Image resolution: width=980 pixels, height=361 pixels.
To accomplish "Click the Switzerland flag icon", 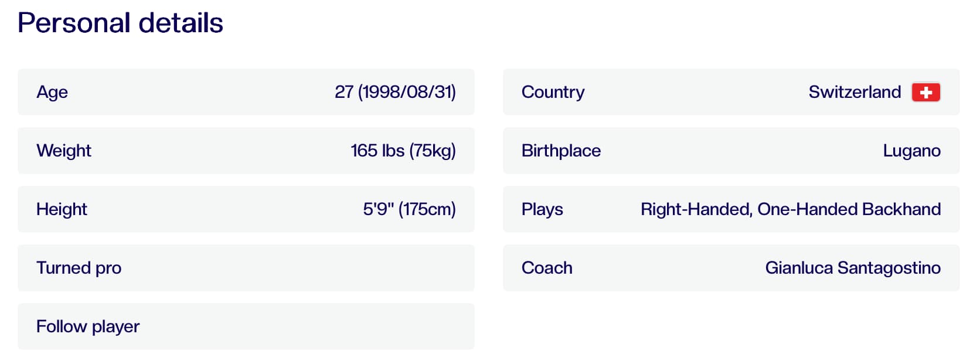I will coord(925,93).
